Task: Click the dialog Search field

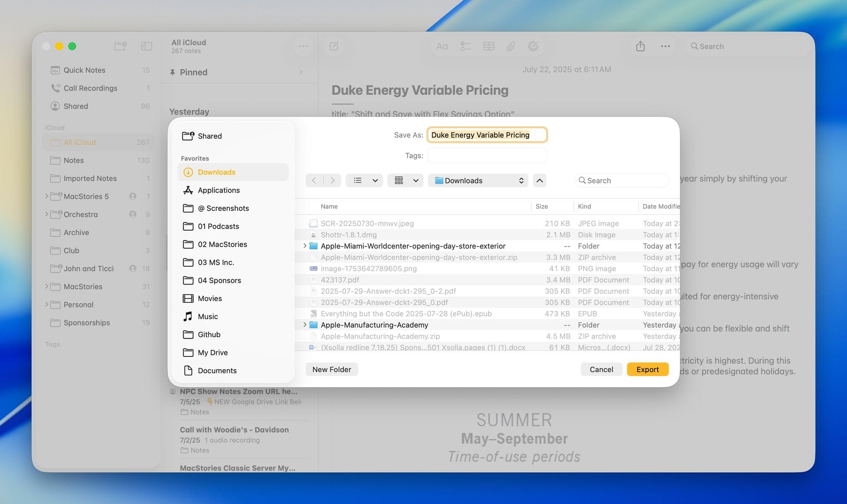Action: (622, 180)
